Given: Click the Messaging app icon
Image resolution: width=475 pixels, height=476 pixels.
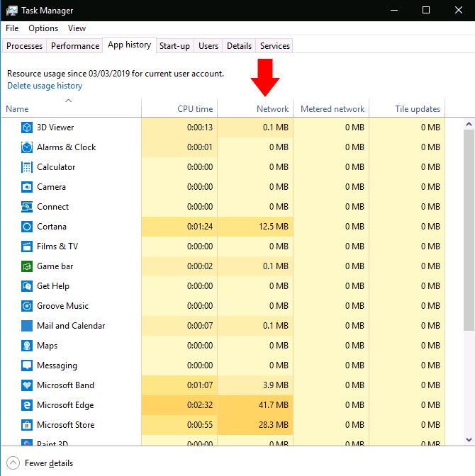Looking at the screenshot, I should [x=27, y=365].
